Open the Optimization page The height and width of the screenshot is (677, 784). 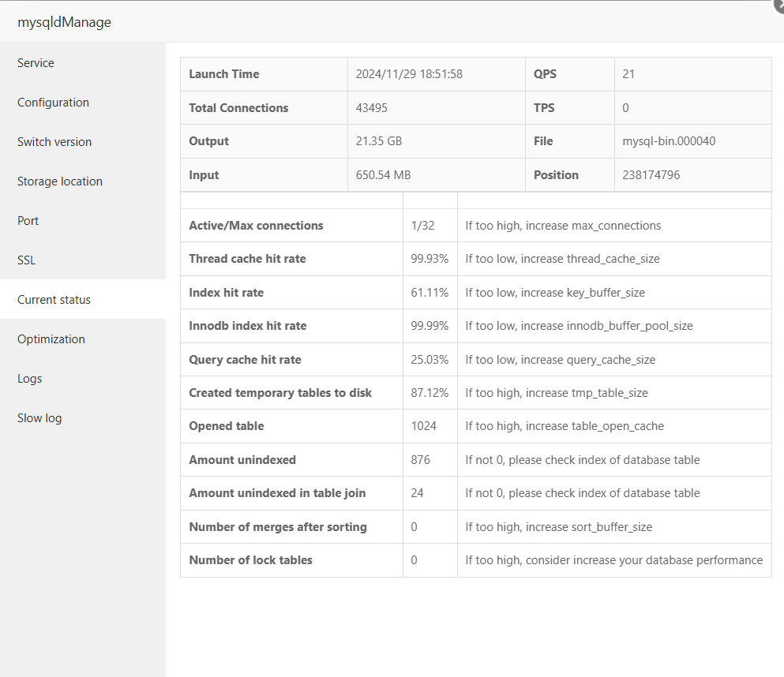click(51, 338)
